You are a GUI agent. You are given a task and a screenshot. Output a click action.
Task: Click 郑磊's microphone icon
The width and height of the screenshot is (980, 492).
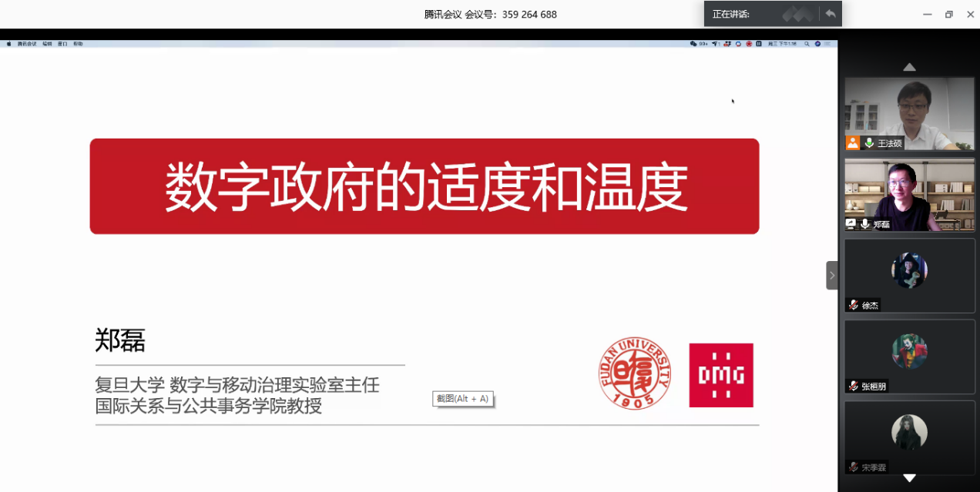tap(865, 224)
